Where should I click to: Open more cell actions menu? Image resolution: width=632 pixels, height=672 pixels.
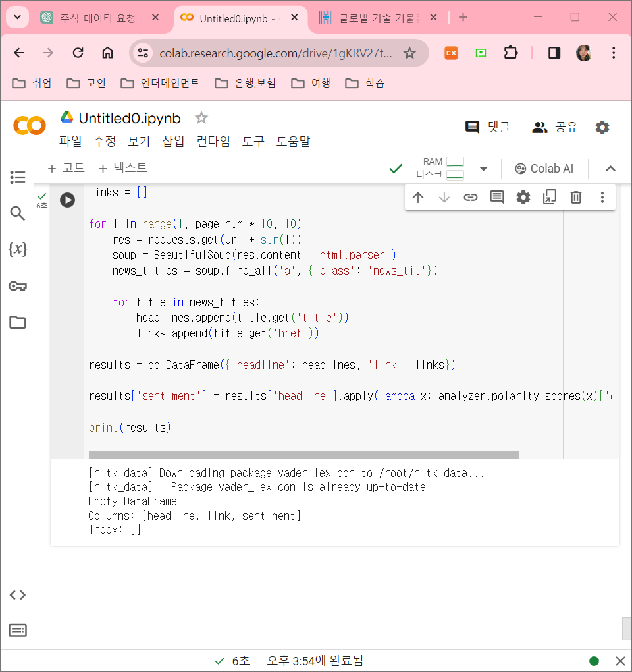click(x=602, y=197)
